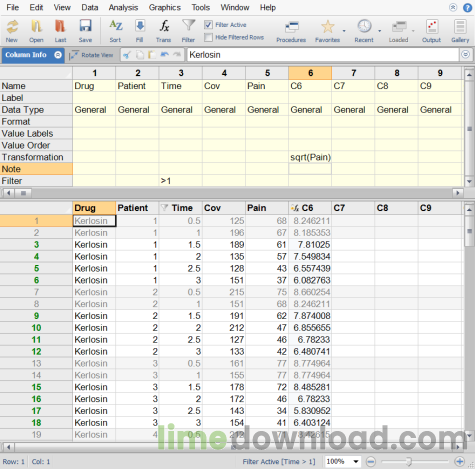The height and width of the screenshot is (469, 475).
Task: Click the cell value field showing Kerlosin
Action: pyautogui.click(x=323, y=55)
